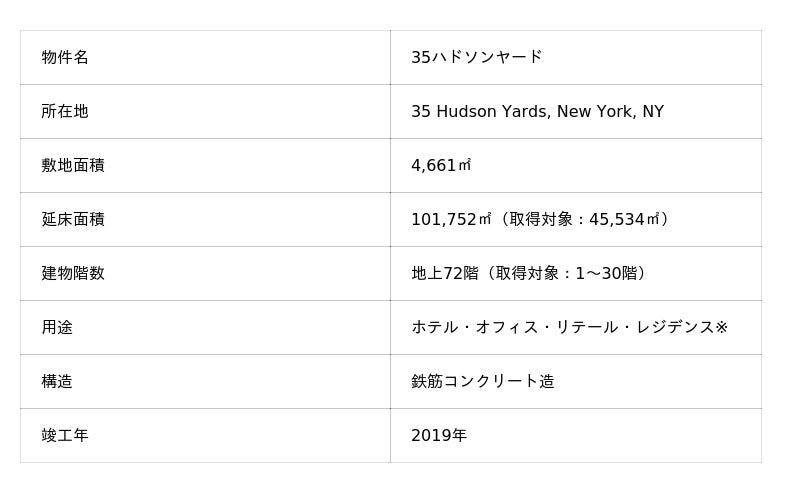This screenshot has height=493, width=800.
Task: Click the 敷地面積 label cell
Action: tap(73, 165)
